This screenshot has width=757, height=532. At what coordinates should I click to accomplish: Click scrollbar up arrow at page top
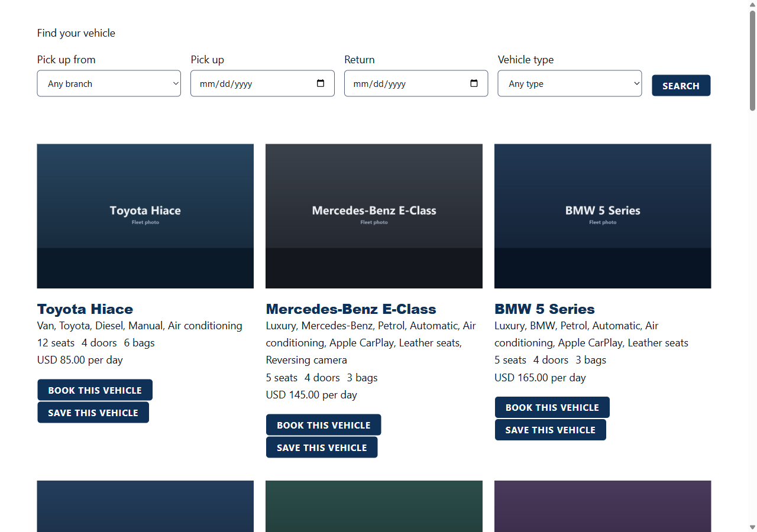(x=752, y=5)
